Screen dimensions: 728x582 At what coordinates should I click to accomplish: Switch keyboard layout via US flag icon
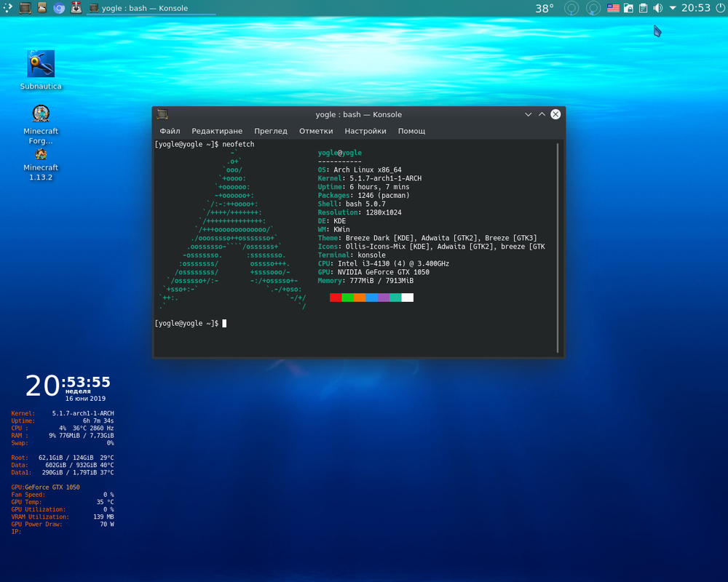[613, 8]
